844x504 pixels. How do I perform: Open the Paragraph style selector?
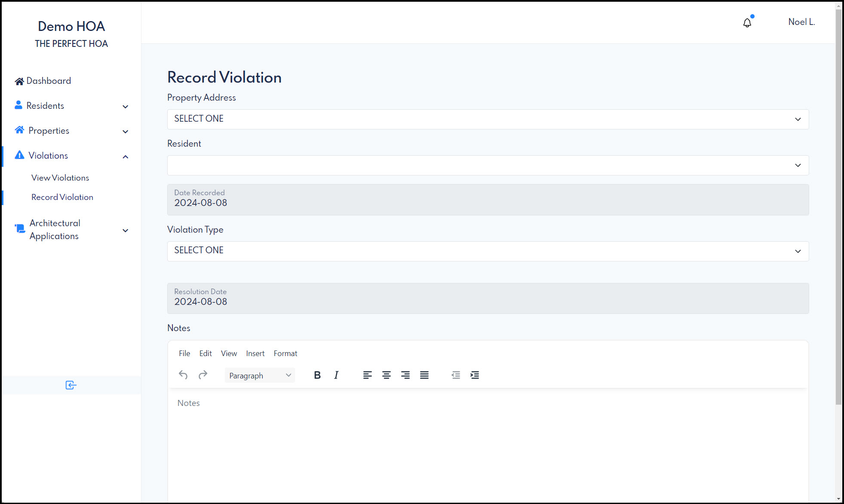(x=259, y=375)
